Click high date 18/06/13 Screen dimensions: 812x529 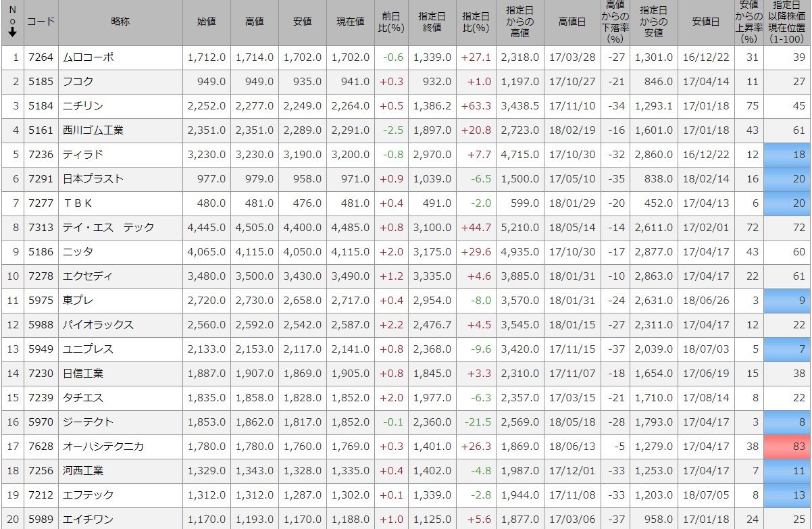(572, 447)
